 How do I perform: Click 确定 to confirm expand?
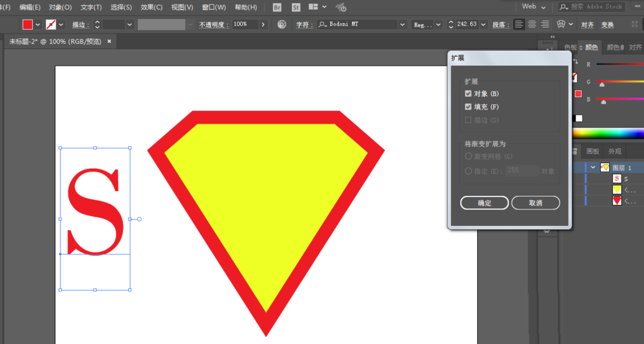485,203
